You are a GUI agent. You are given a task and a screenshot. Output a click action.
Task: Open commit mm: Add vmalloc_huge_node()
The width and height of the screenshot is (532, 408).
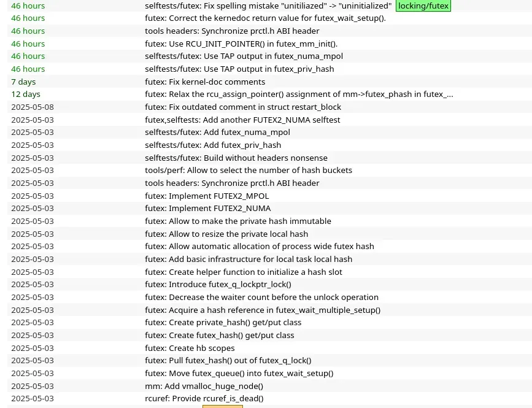[204, 387]
